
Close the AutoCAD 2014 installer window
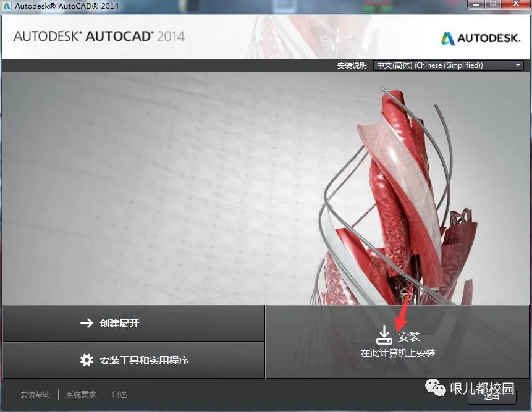pyautogui.click(x=517, y=4)
